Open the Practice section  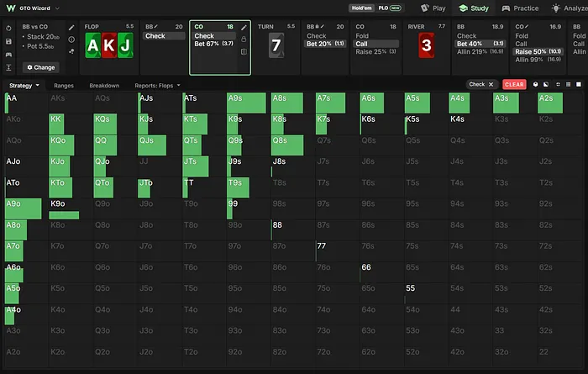tap(520, 8)
